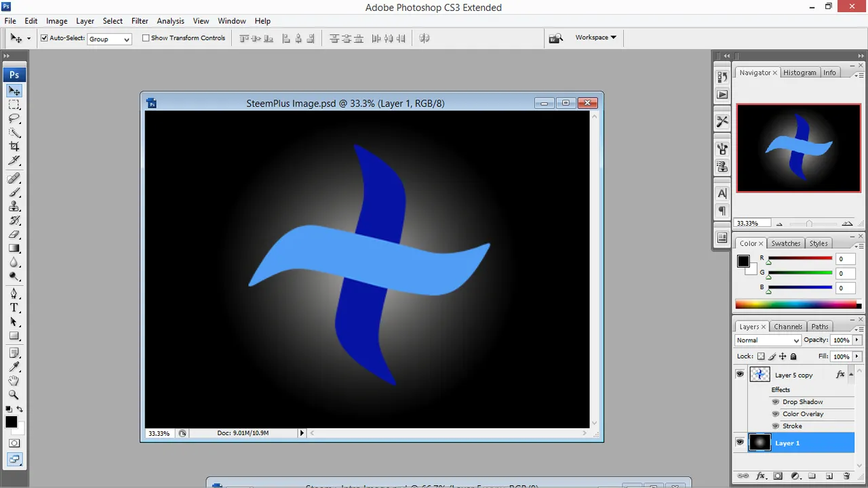
Task: Add layer mask icon
Action: click(x=778, y=476)
